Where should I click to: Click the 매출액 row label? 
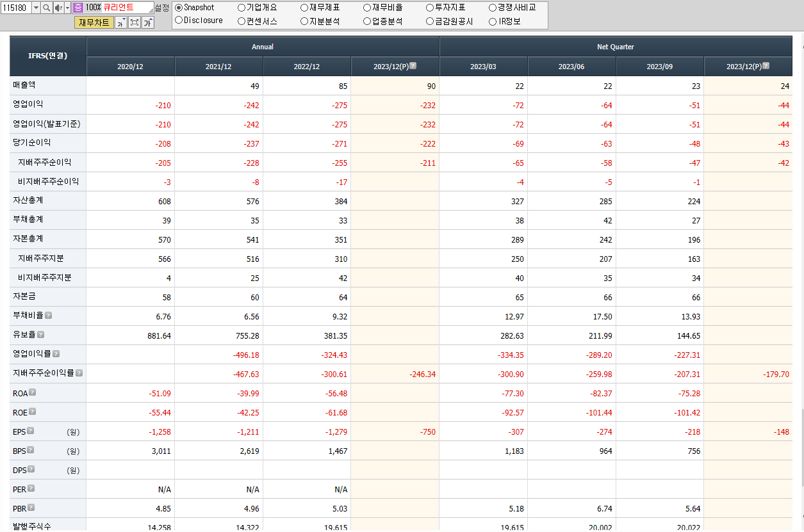pyautogui.click(x=24, y=85)
